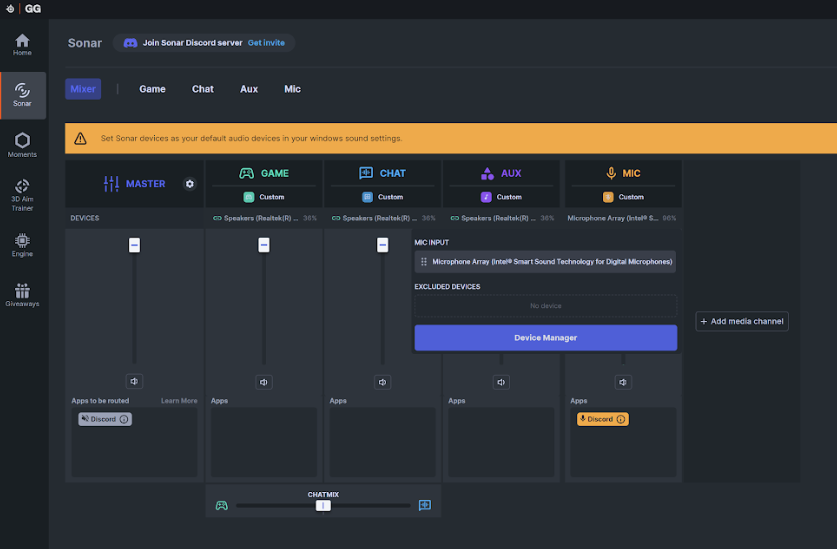Open the Engine sidebar page
The image size is (837, 549).
click(22, 245)
